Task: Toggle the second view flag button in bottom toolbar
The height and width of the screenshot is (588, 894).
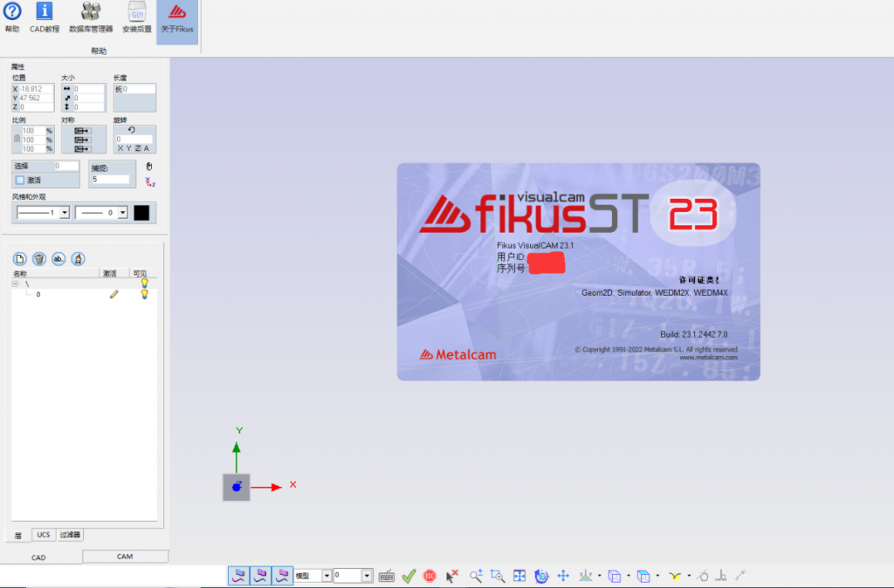Action: (x=260, y=576)
